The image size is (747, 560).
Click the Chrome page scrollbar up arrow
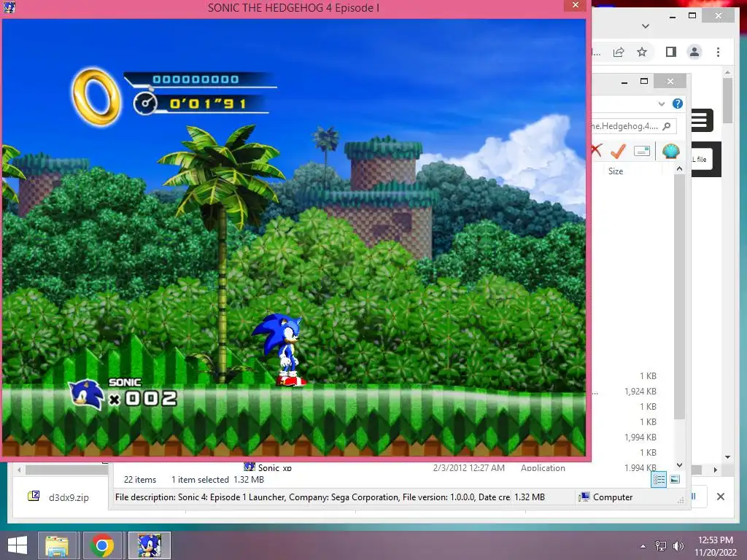point(727,72)
